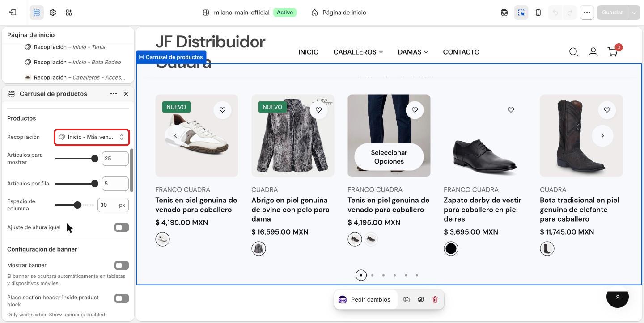Viewport: 644px width, 323px height.
Task: Click the exit editor icon
Action: pyautogui.click(x=13, y=13)
